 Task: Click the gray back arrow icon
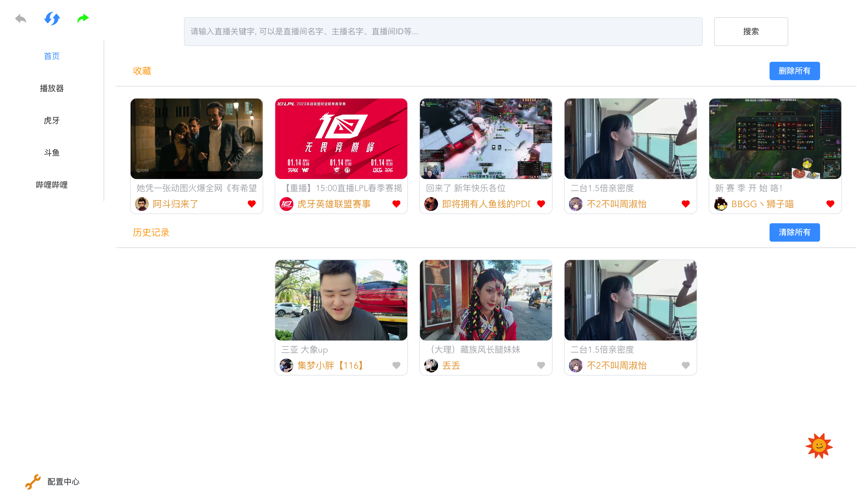click(x=21, y=19)
